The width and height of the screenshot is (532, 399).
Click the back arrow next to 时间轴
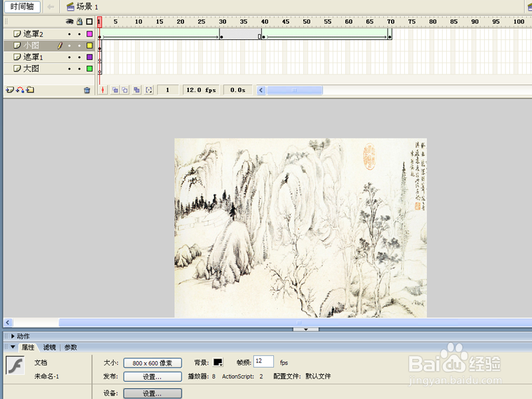point(51,7)
